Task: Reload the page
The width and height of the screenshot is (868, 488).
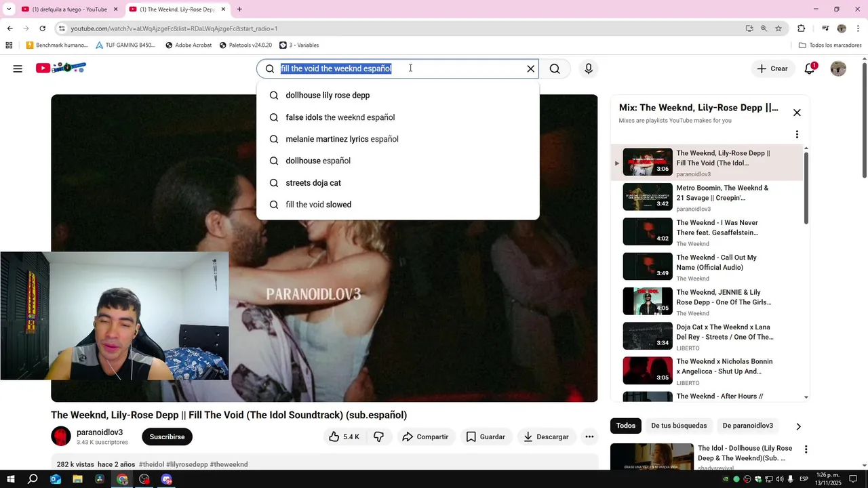Action: [43, 28]
